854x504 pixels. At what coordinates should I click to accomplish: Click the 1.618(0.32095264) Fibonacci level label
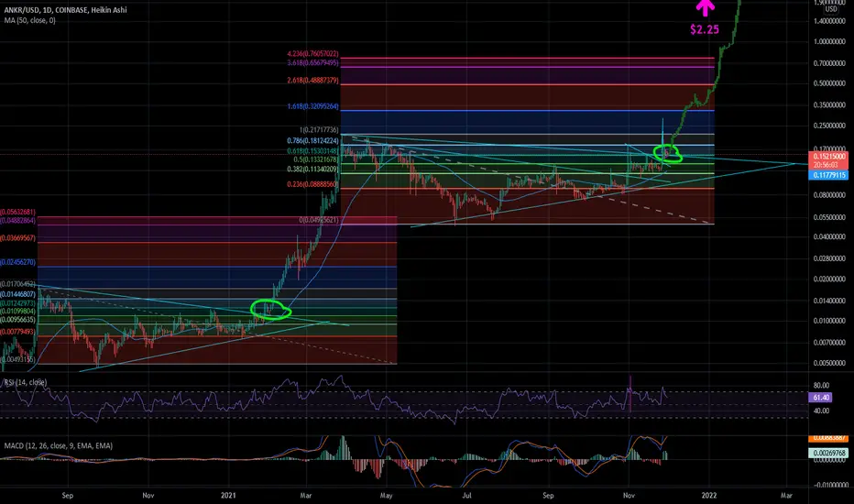coord(312,107)
